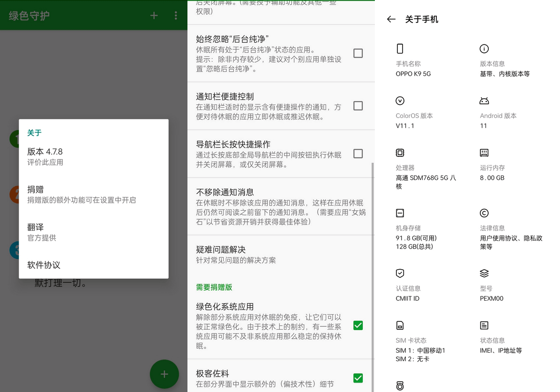560x392 pixels.
Task: Open the 版本信息 info circle icon
Action: tap(484, 49)
